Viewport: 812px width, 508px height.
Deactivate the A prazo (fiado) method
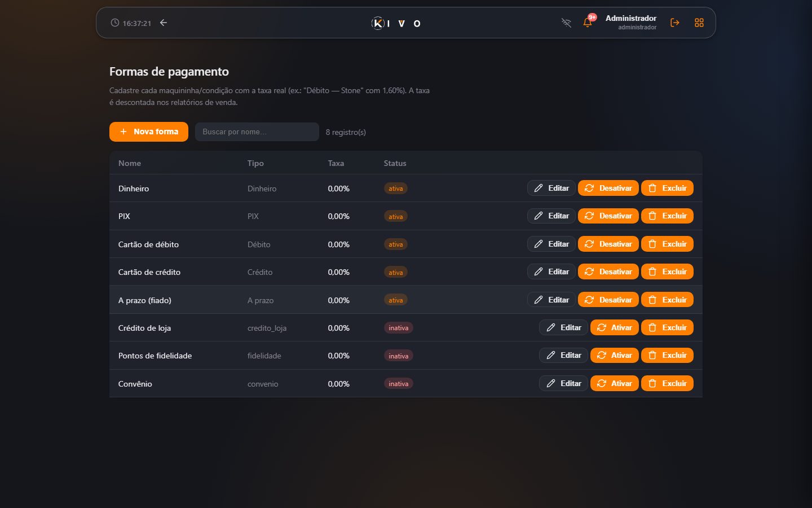608,300
